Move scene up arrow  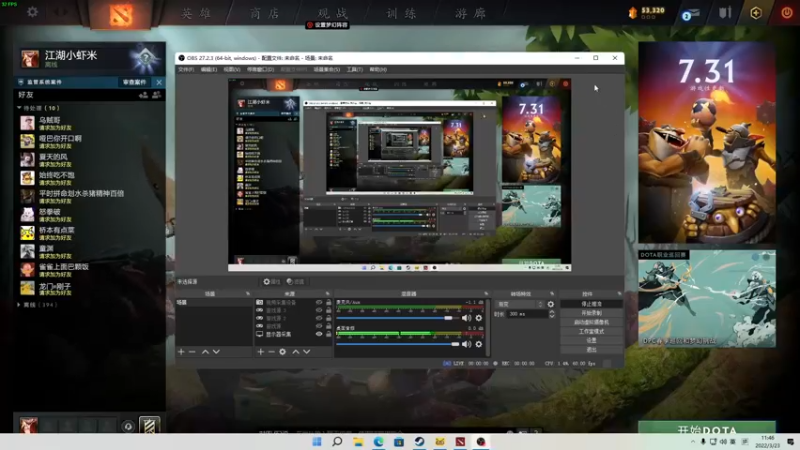[205, 352]
